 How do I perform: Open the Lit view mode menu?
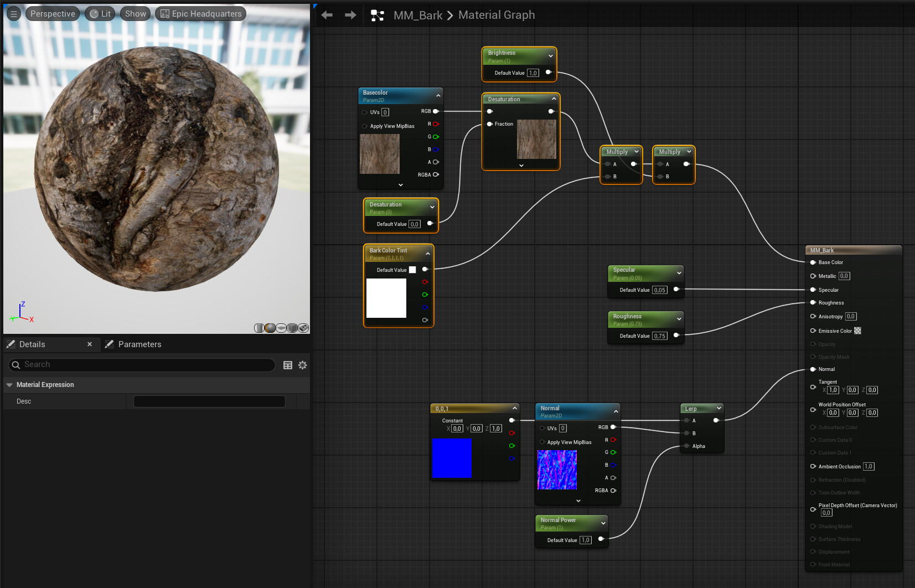pos(100,14)
